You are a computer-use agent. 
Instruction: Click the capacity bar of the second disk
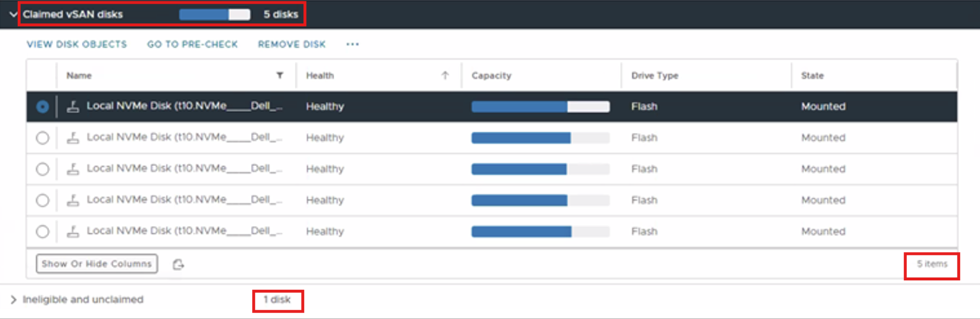click(541, 138)
